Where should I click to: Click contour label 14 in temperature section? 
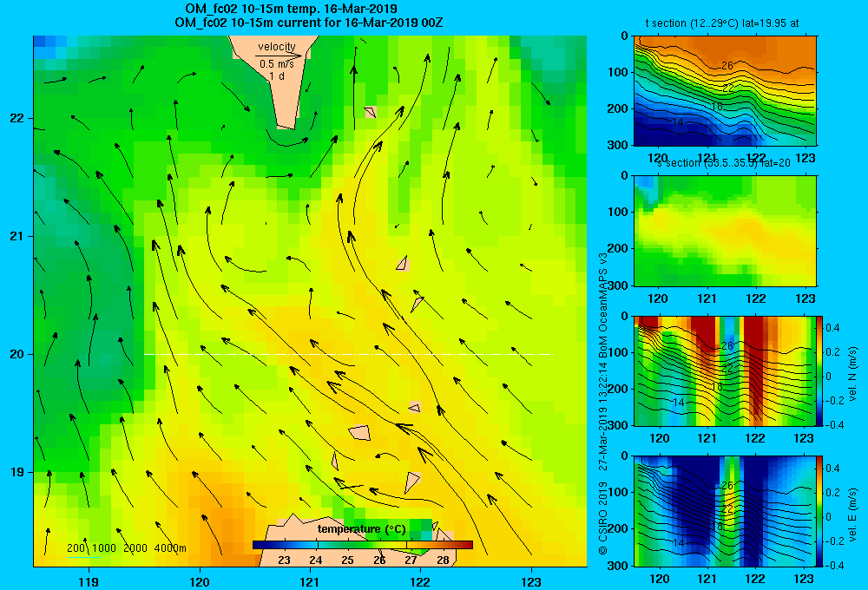(x=679, y=121)
